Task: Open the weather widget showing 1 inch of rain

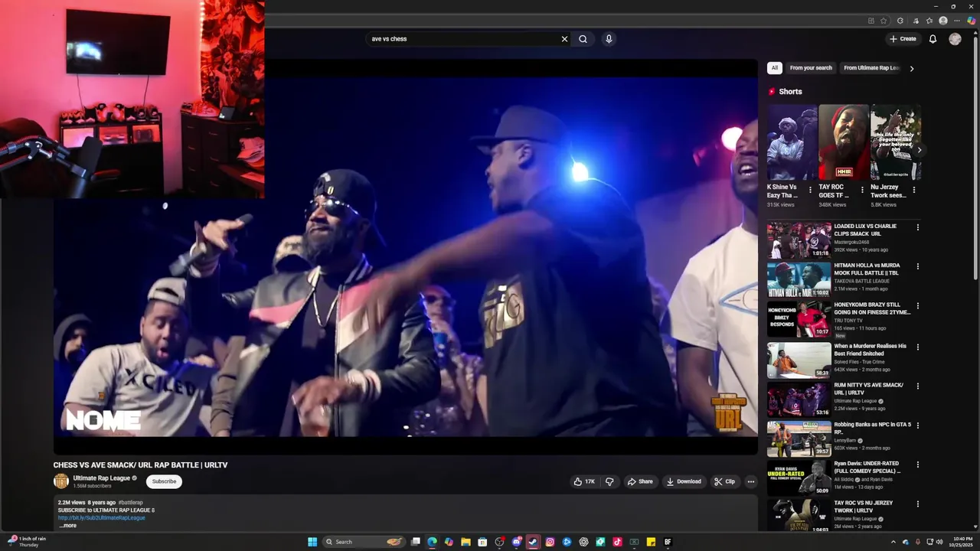Action: 27,542
